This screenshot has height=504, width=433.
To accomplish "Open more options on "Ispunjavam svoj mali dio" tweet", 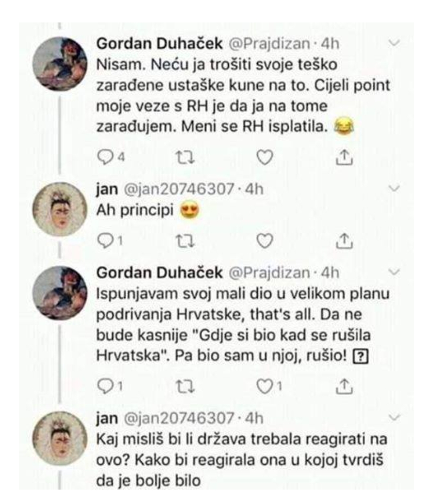I will coord(395,272).
